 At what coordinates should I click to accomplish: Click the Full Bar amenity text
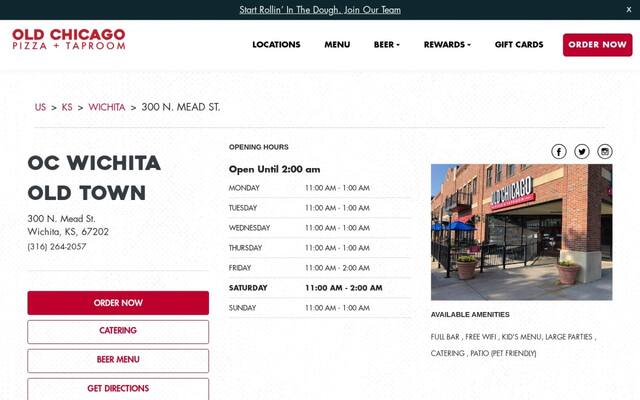tap(445, 337)
